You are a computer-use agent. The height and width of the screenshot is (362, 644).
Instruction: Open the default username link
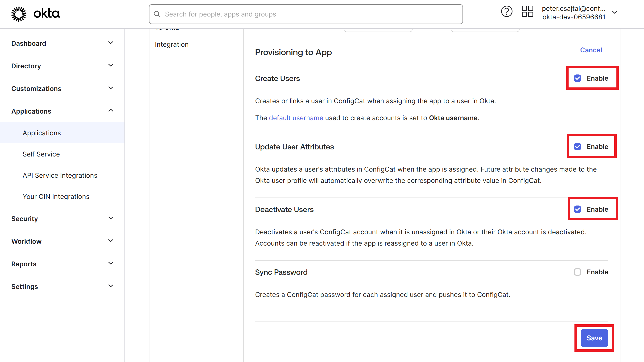pos(296,118)
